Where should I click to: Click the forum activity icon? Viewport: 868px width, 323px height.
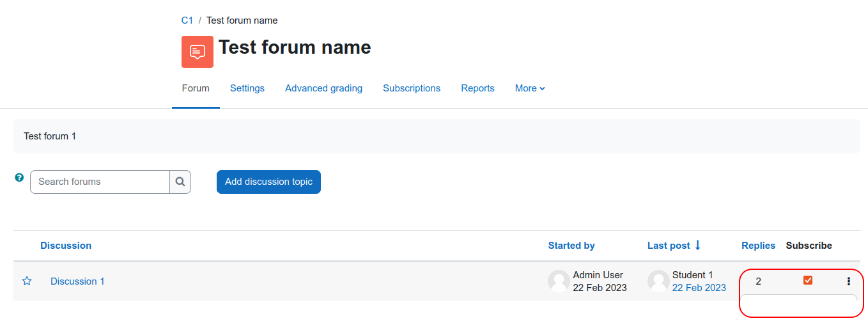click(198, 52)
